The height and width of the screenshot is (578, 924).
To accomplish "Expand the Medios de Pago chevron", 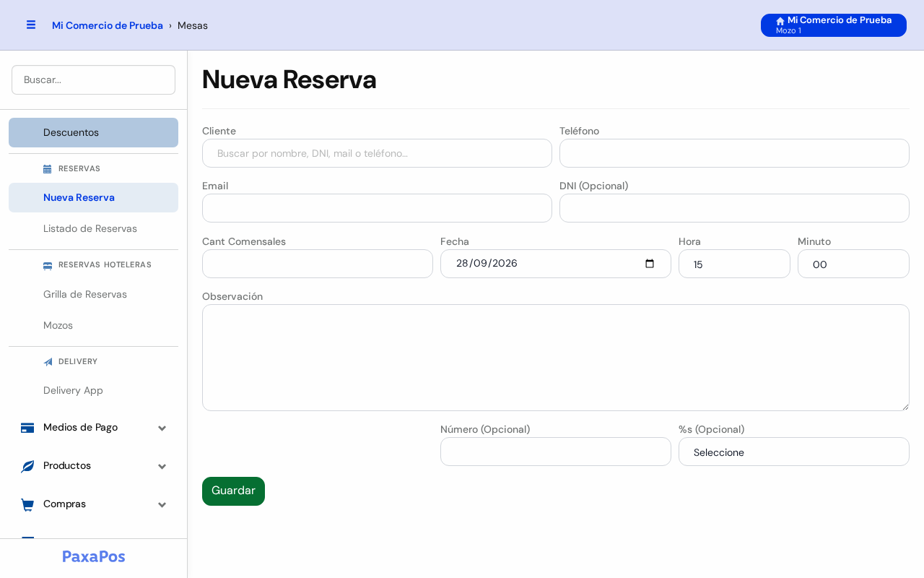I will 162,428.
